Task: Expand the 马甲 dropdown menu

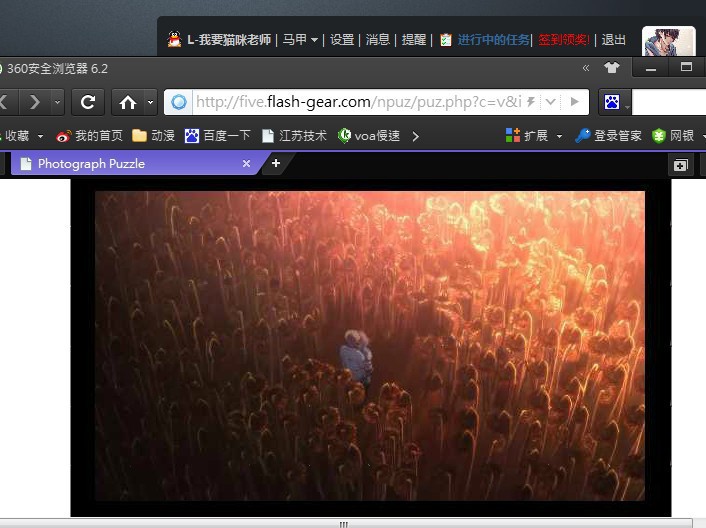Action: 314,40
